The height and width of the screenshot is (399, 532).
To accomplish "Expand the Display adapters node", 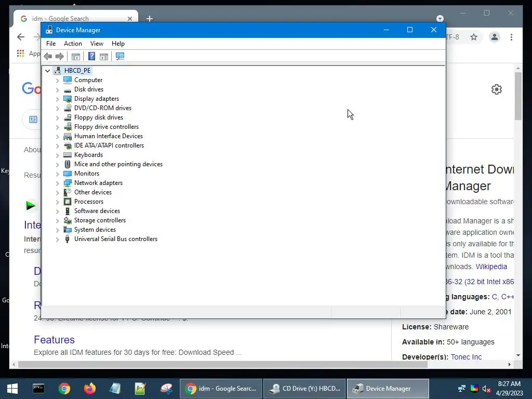I will [57, 99].
